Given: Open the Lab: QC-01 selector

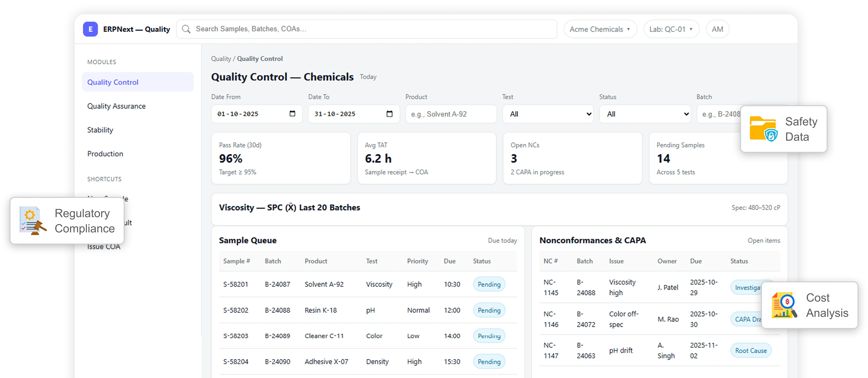Looking at the screenshot, I should coord(671,29).
